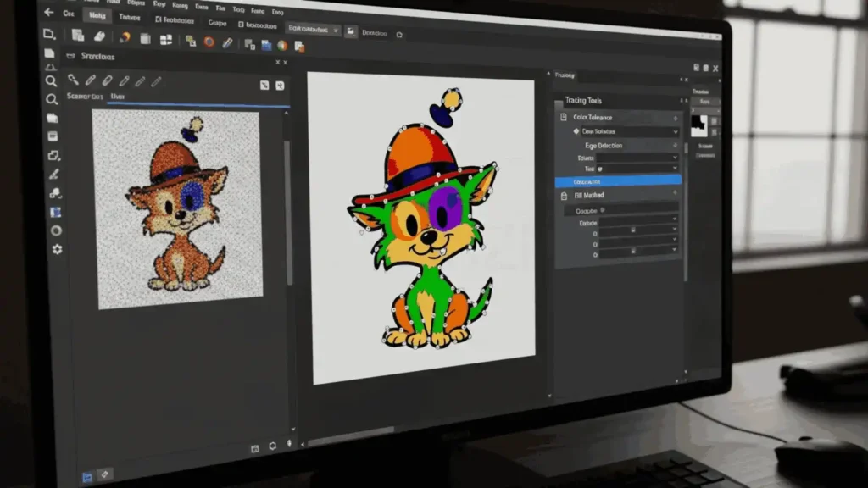868x488 pixels.
Task: Click the eraser icon in the top toolbar
Action: point(99,36)
